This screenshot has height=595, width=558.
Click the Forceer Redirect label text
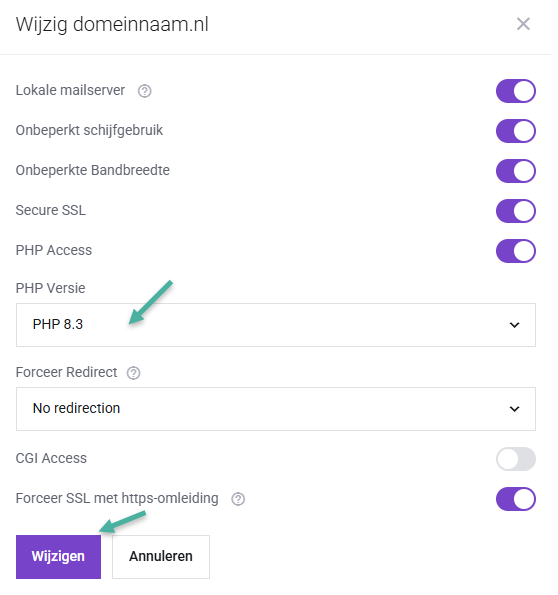point(66,372)
